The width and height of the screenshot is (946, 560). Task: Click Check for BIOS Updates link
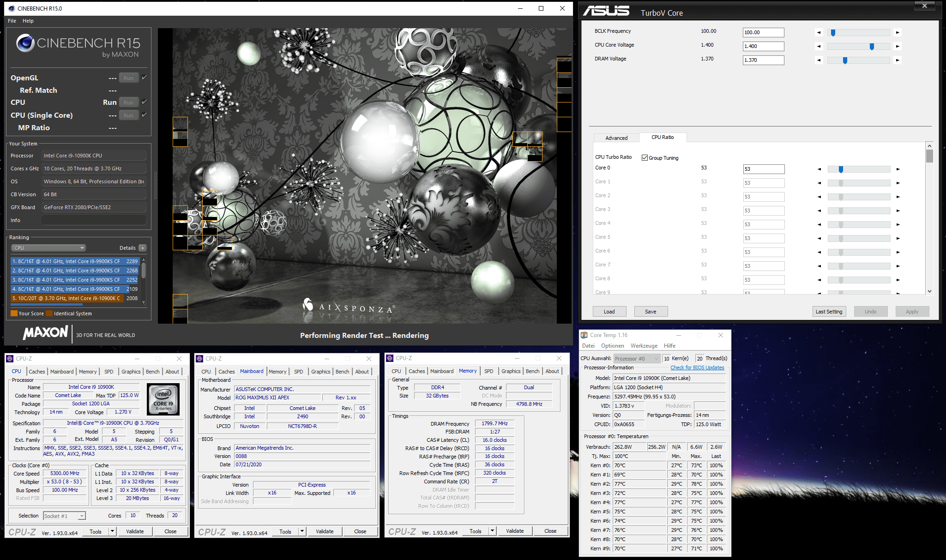coord(698,367)
